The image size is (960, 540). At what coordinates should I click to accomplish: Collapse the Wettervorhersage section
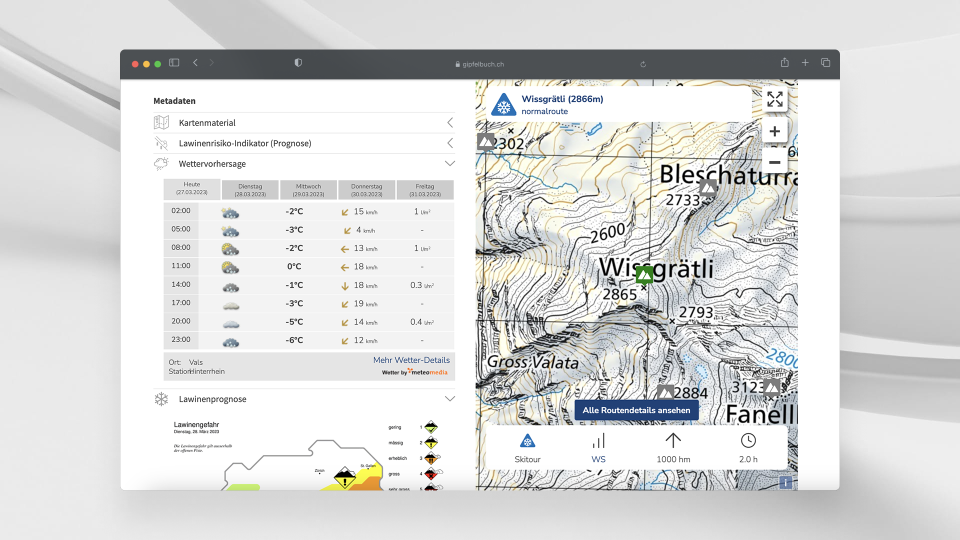[449, 163]
